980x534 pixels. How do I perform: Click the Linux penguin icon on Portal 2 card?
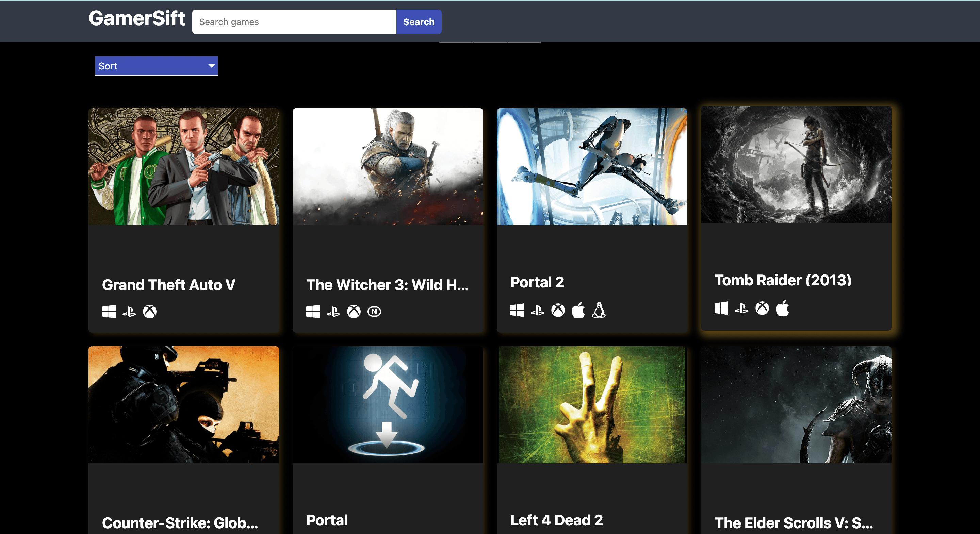pyautogui.click(x=599, y=310)
